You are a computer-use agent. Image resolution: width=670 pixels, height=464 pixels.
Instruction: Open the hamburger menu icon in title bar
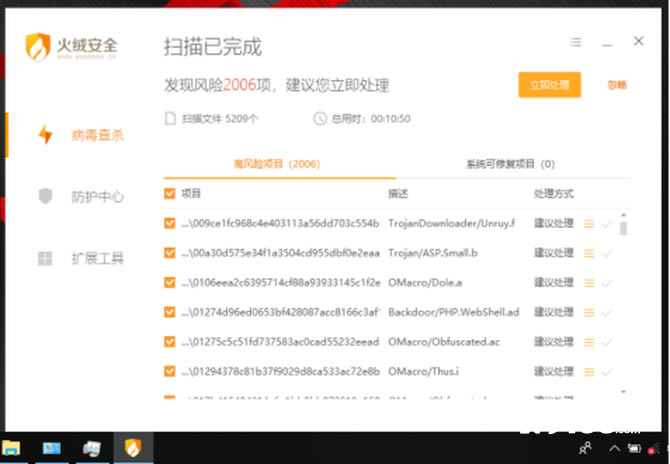pyautogui.click(x=576, y=42)
